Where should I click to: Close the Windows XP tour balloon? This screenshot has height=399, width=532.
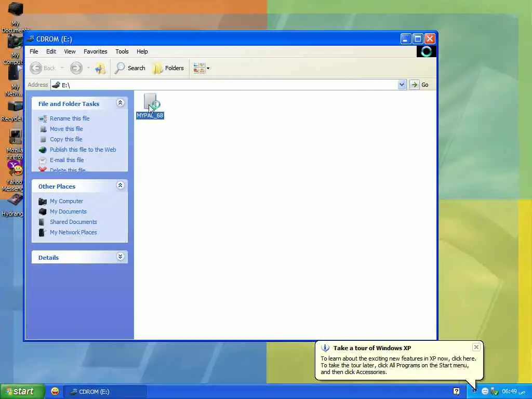click(476, 347)
